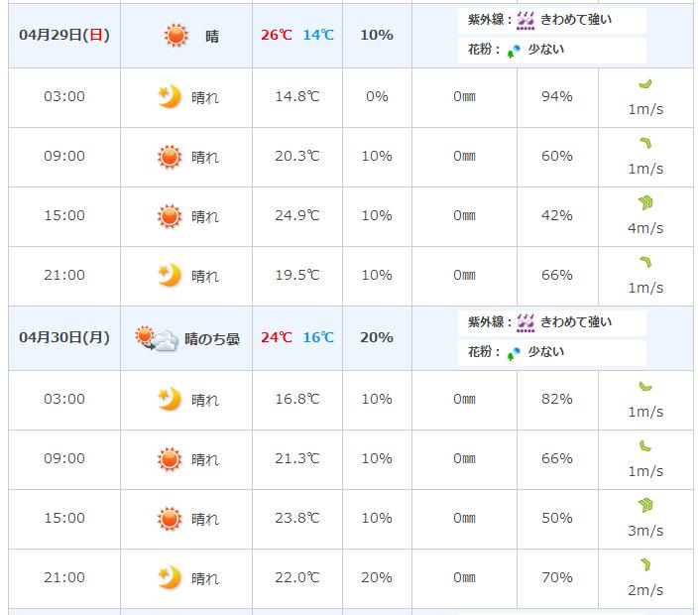The width and height of the screenshot is (700, 615).
Task: Click the 94% humidity value
Action: [x=557, y=96]
